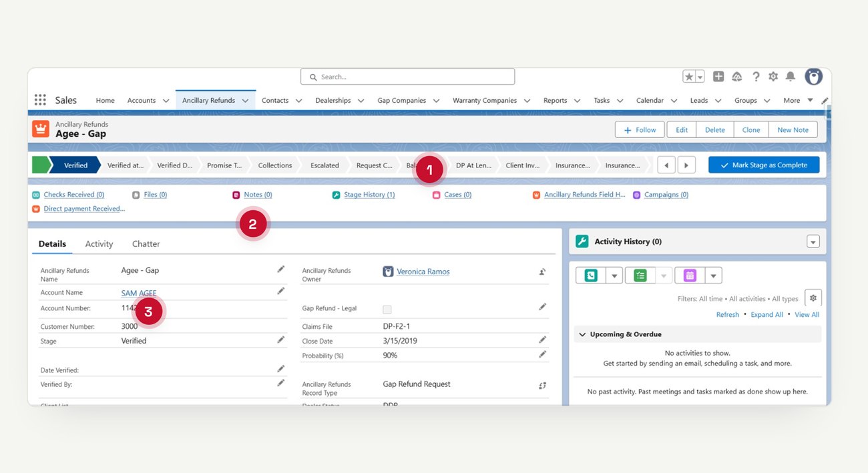Click the Delete button
The height and width of the screenshot is (473, 868).
[x=715, y=130]
